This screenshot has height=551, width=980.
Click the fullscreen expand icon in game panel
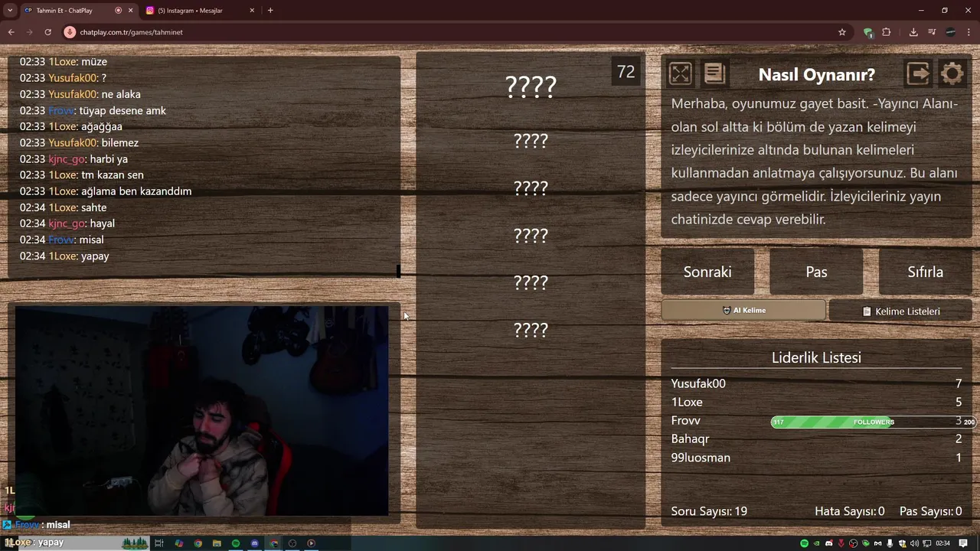click(680, 73)
